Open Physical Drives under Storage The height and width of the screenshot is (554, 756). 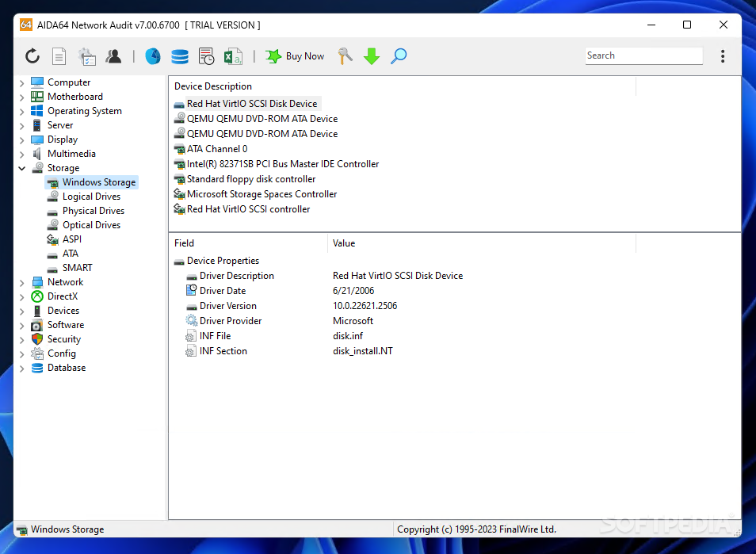94,211
